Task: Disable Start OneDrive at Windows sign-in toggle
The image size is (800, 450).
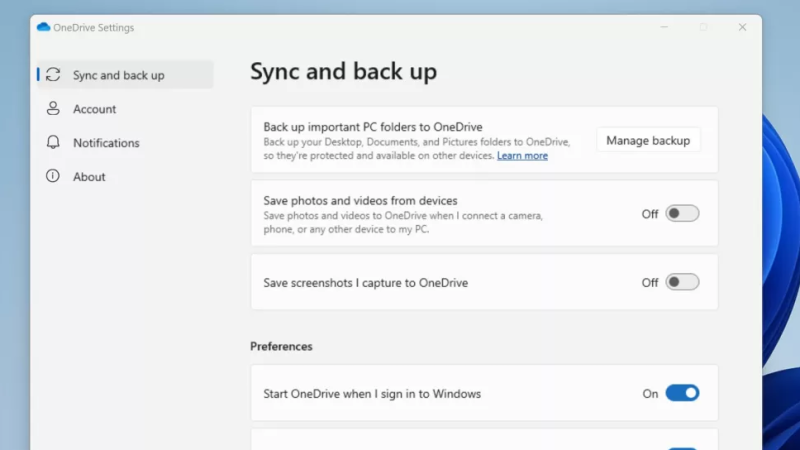Action: [x=682, y=393]
